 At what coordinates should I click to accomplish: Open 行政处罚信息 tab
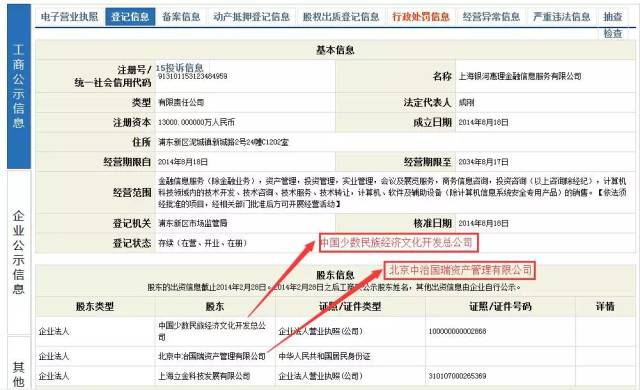[420, 17]
